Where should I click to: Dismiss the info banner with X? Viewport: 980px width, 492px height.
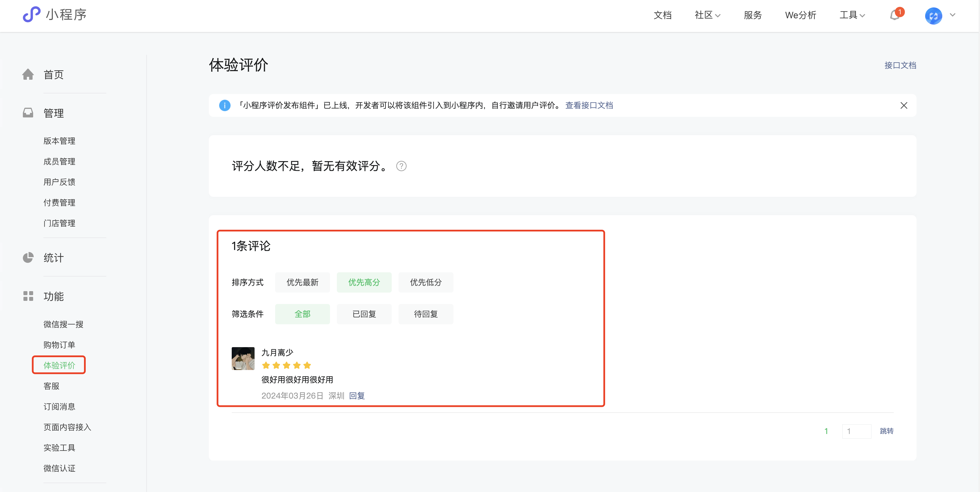tap(903, 105)
